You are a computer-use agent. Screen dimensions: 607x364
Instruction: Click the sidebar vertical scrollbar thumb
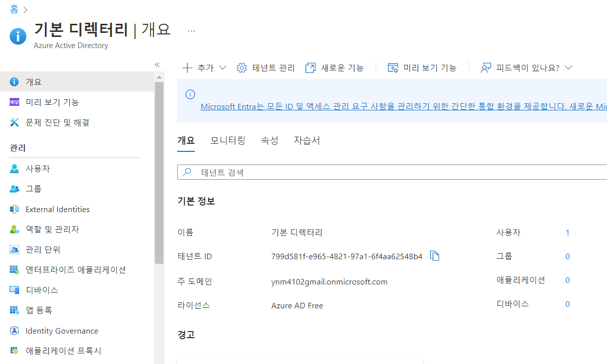tap(159, 173)
